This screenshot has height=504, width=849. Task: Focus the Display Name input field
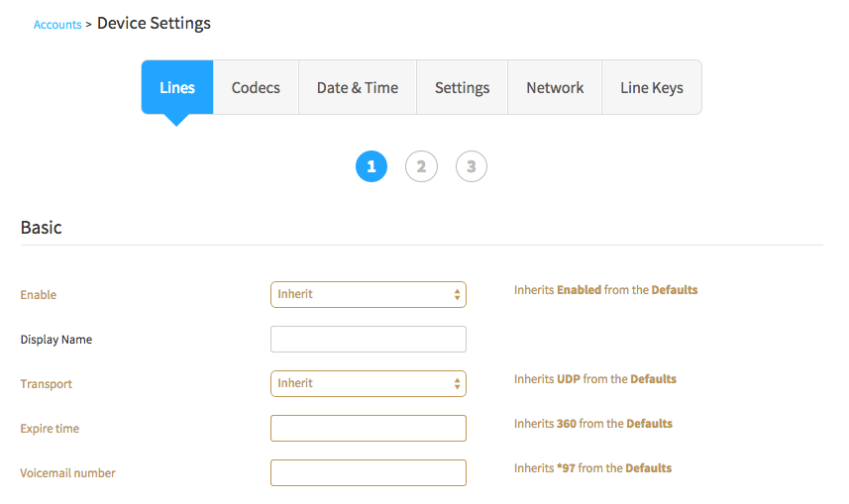369,339
